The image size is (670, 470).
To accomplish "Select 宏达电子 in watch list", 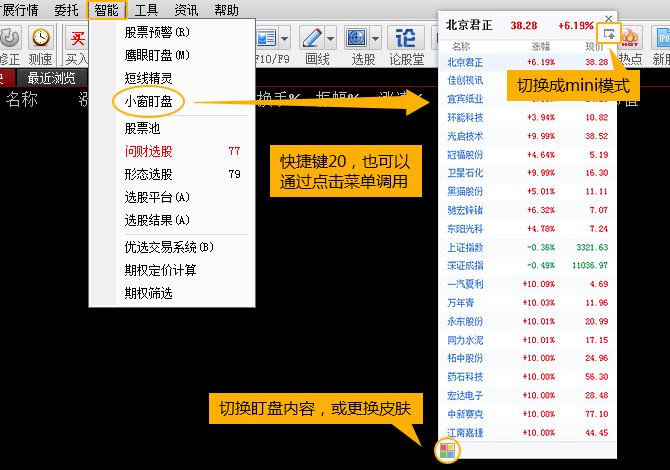I will (527, 395).
